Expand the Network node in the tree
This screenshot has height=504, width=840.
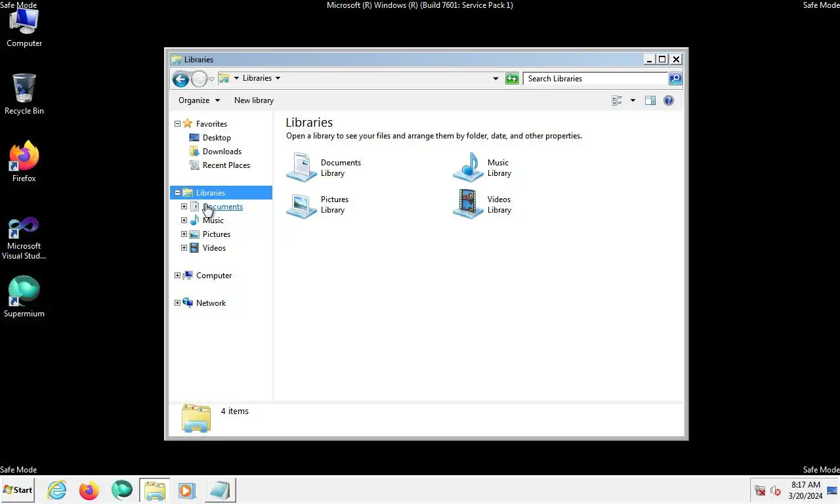pos(177,303)
